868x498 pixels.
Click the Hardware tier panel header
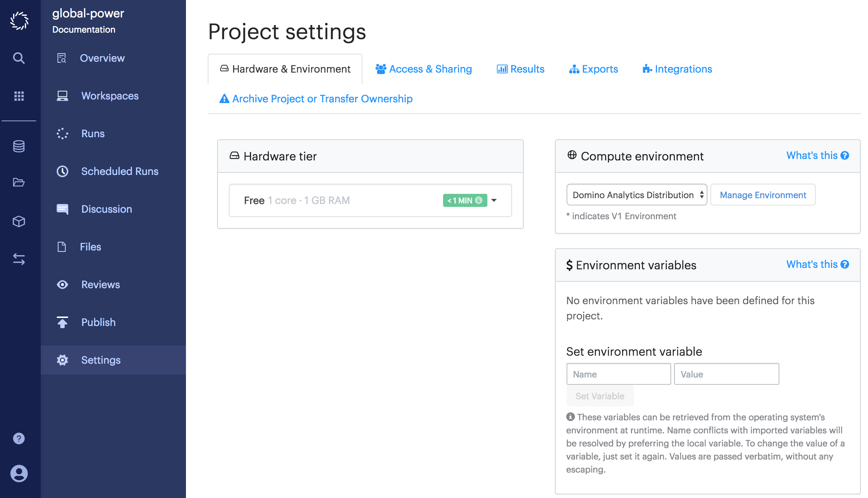(x=370, y=156)
